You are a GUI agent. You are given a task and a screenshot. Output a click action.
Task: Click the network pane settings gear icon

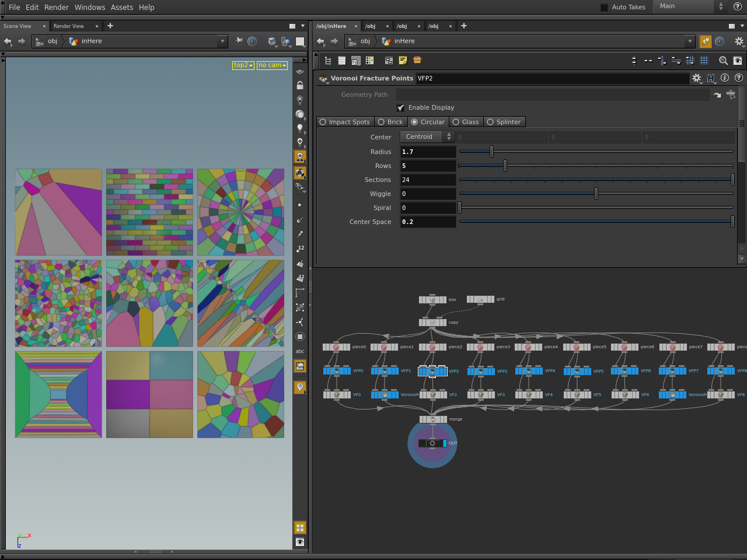pyautogui.click(x=739, y=41)
